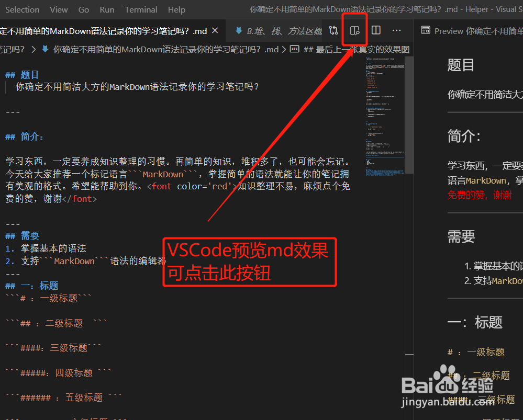Click the heading line ## 需要

pos(22,236)
